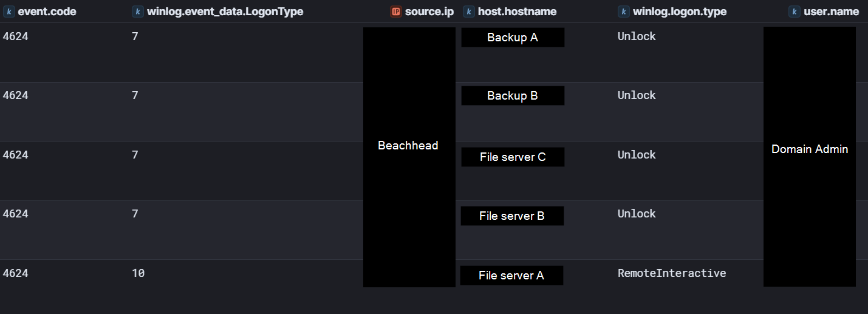868x314 pixels.
Task: Click the File server A hostname cell
Action: point(511,276)
